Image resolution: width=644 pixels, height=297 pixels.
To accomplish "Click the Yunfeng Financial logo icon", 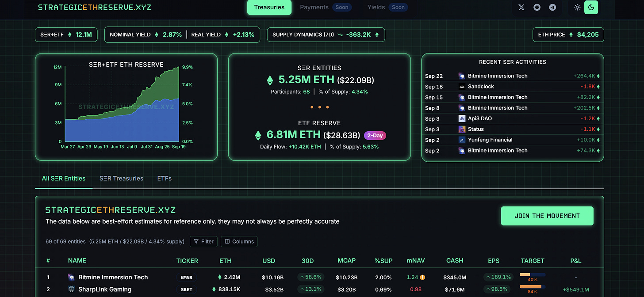I will [461, 140].
